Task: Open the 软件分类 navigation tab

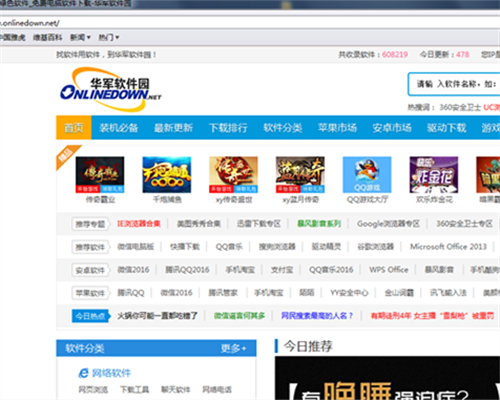Action: [x=283, y=128]
